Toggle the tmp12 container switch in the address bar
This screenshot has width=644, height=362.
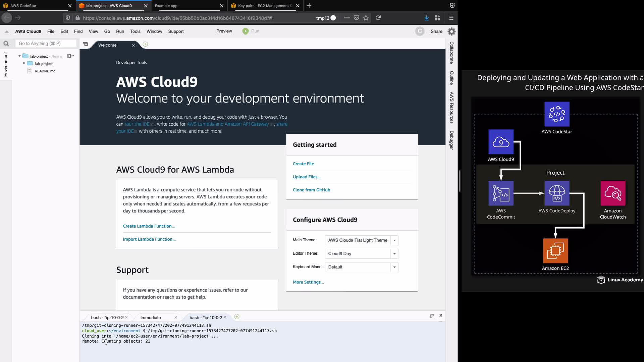(x=333, y=18)
